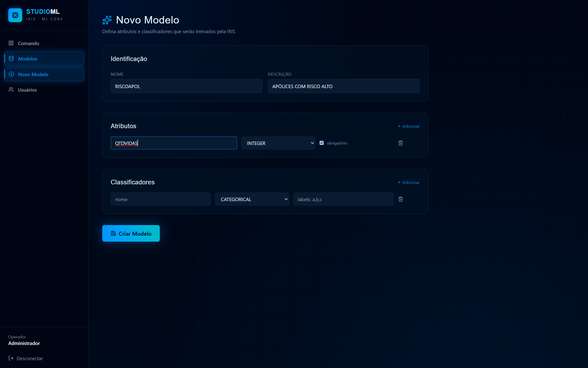Delete the QTDVIDAS attribute row with trash icon
Viewport: 588px width, 368px height.
pos(401,143)
